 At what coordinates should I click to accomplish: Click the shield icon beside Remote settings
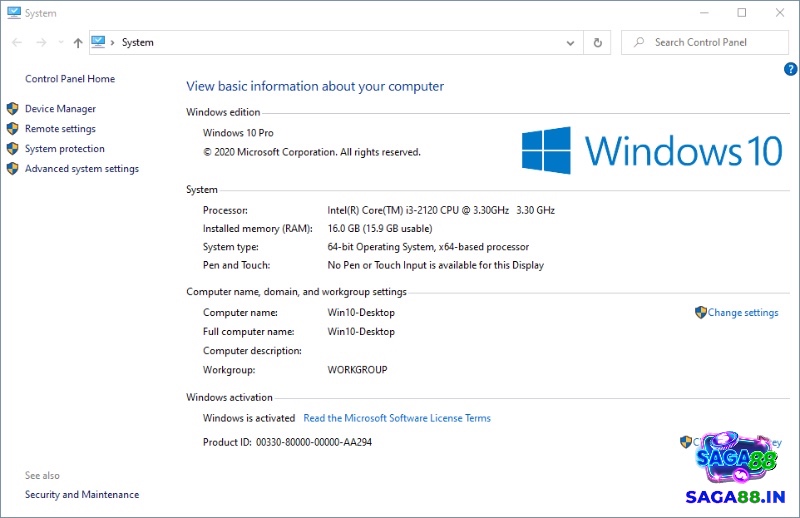(x=13, y=129)
